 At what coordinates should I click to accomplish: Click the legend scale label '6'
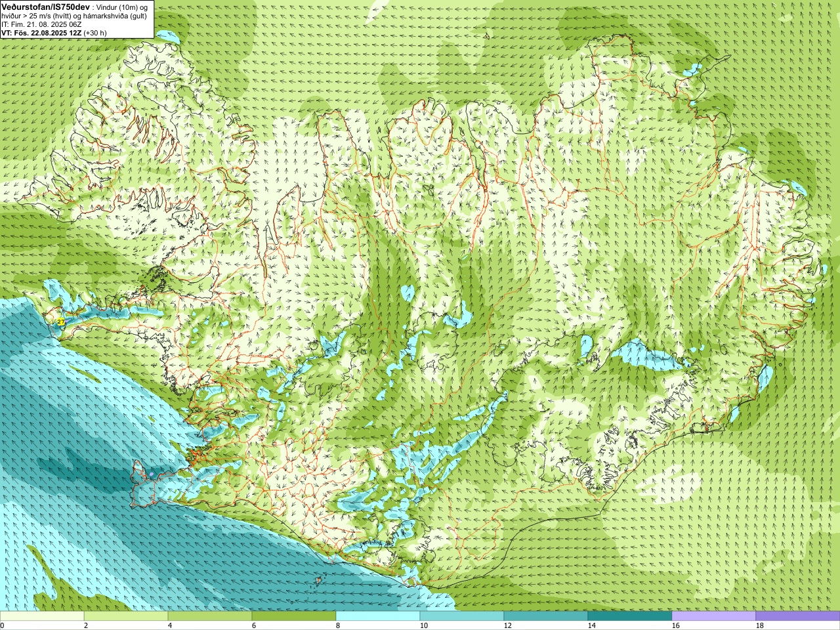(254, 625)
